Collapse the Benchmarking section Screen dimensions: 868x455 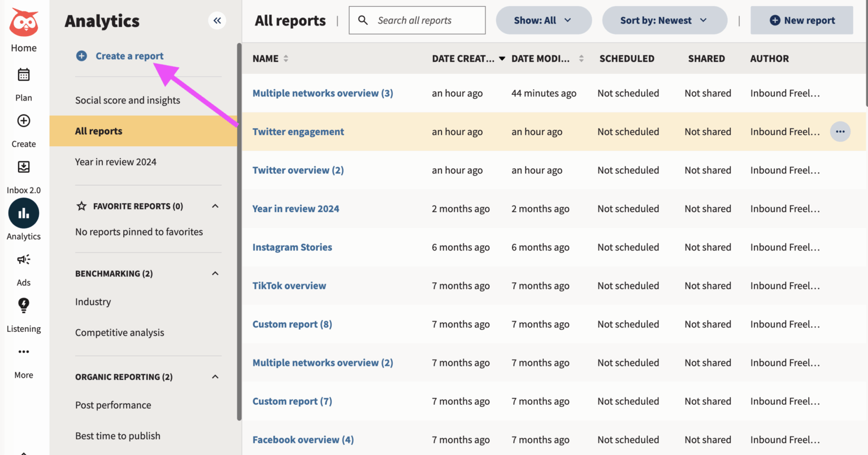(215, 273)
